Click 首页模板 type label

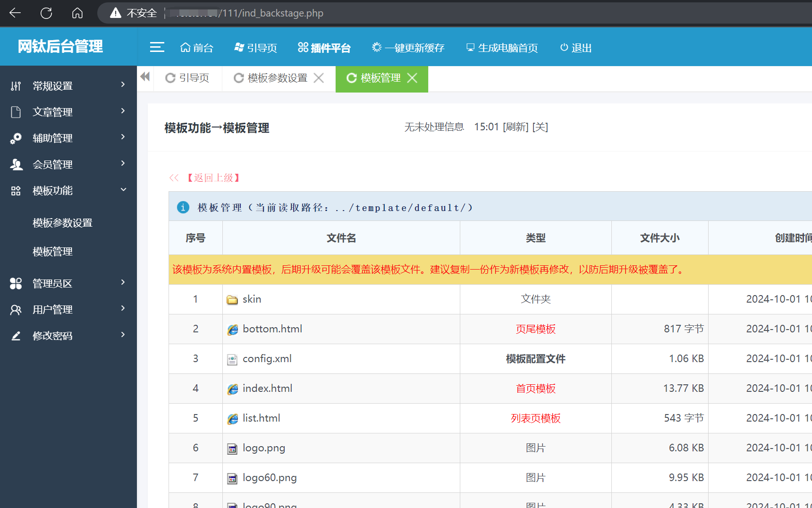click(536, 389)
